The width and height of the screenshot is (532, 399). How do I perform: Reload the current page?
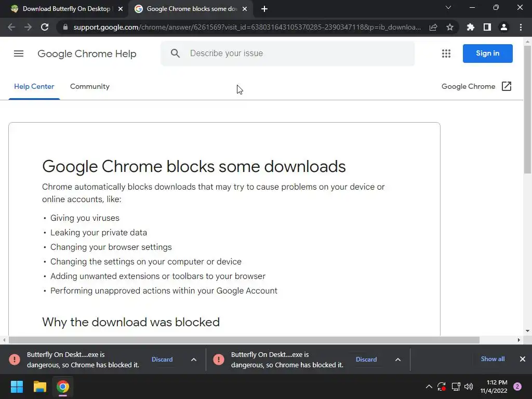pyautogui.click(x=45, y=27)
